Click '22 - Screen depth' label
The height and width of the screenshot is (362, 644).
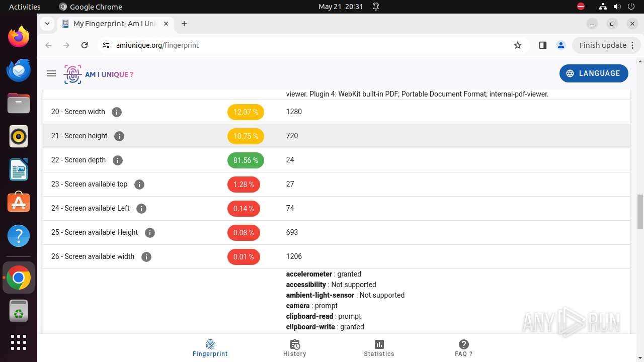[x=78, y=160]
